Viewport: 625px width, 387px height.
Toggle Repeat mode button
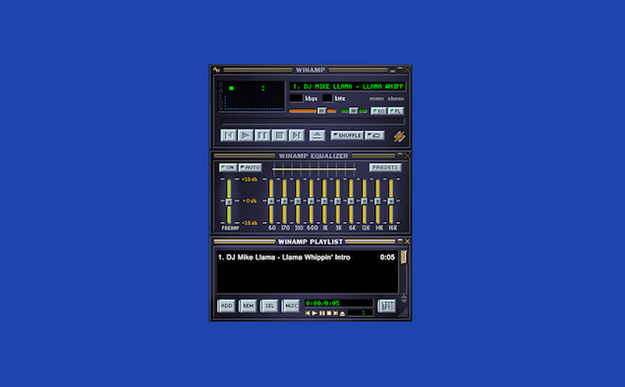[375, 136]
